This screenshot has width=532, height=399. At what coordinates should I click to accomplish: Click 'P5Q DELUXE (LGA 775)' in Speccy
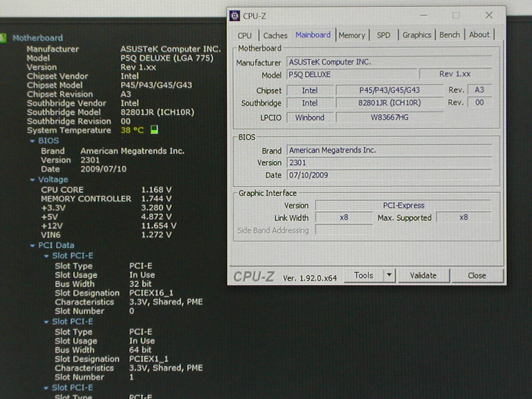pyautogui.click(x=167, y=58)
